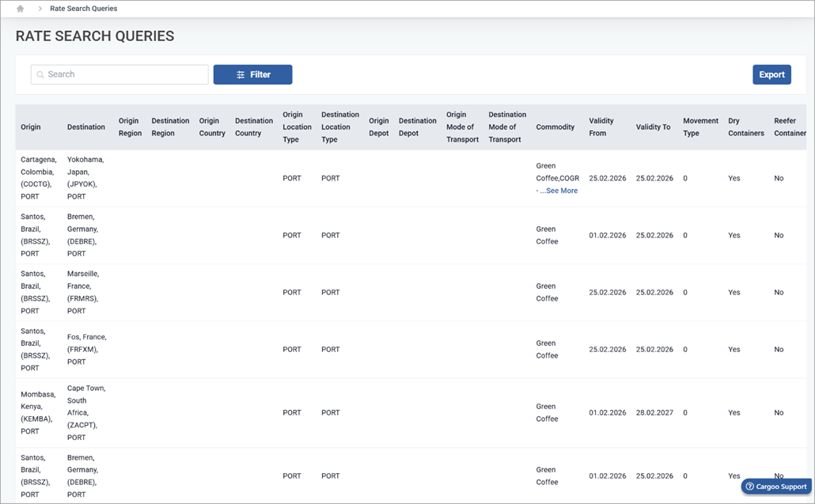Expand commodity with See More link
Screen dimensions: 815x504
559,191
